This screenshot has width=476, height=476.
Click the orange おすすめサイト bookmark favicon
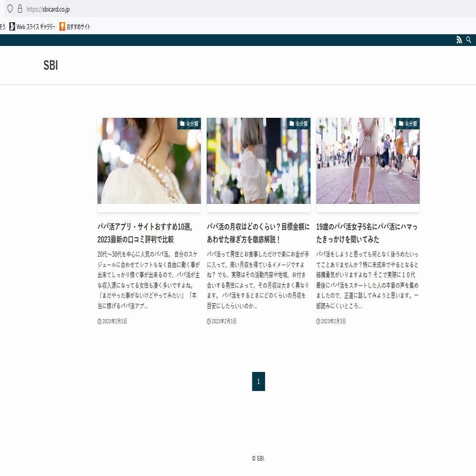[x=61, y=25]
